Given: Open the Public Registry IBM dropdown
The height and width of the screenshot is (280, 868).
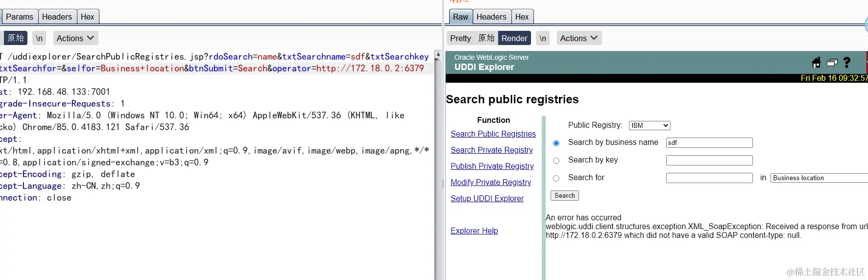Looking at the screenshot, I should pyautogui.click(x=650, y=125).
